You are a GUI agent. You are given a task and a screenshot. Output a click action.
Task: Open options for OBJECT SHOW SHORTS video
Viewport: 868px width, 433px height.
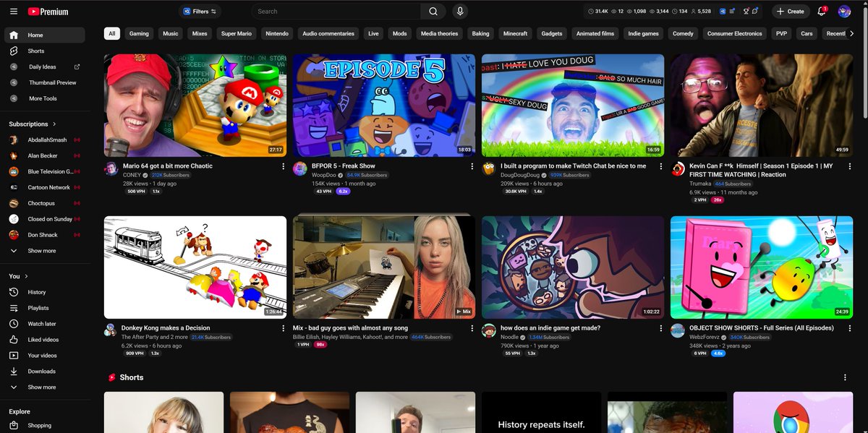click(849, 328)
